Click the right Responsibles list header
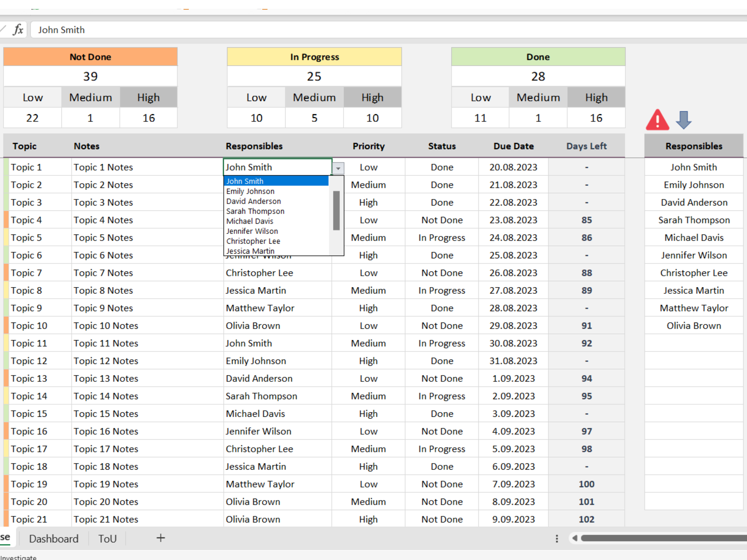Screen dimensions: 747x560 pos(694,146)
